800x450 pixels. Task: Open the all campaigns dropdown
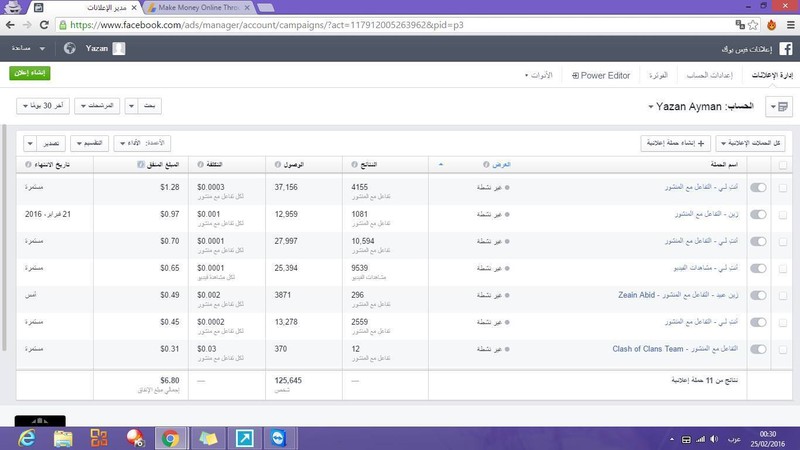[750, 143]
